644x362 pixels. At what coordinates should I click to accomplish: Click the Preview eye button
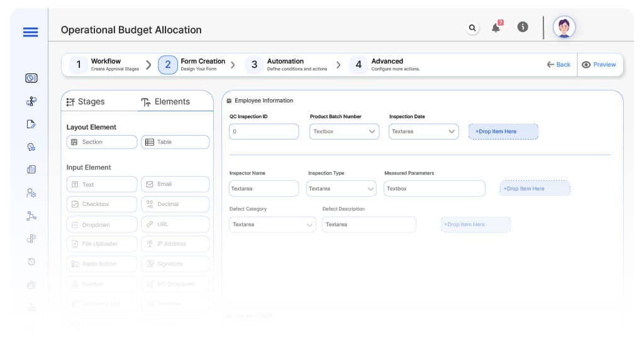tap(599, 65)
